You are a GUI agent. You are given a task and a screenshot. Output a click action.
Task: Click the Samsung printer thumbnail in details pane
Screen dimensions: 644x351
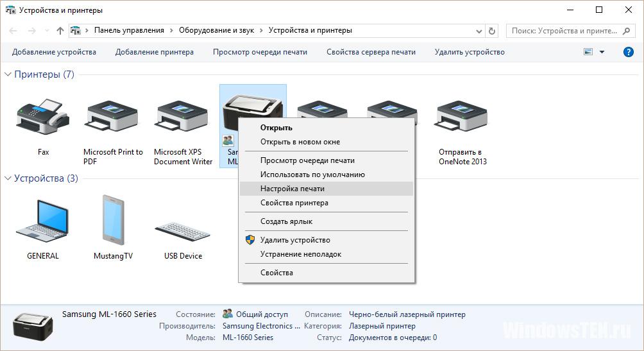point(33,327)
